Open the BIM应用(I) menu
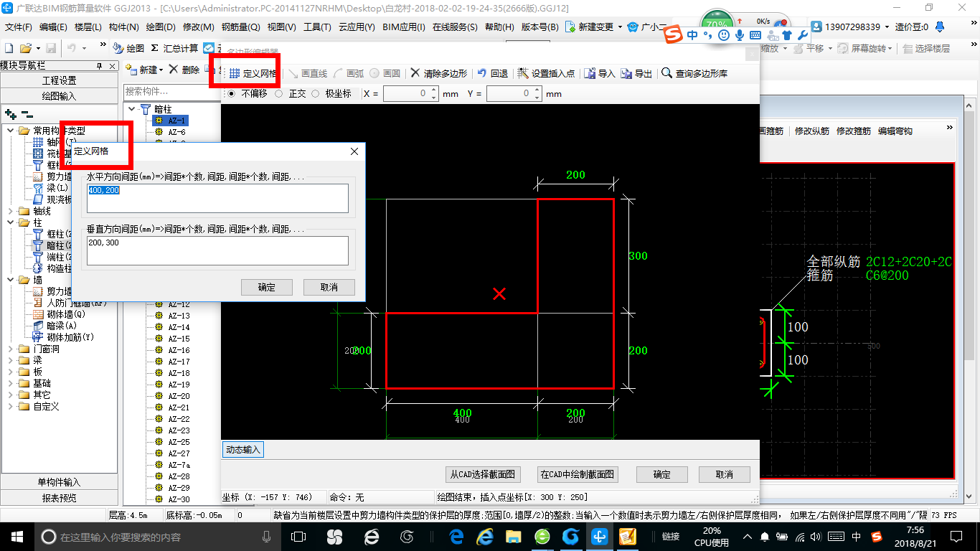980x551 pixels. click(404, 27)
